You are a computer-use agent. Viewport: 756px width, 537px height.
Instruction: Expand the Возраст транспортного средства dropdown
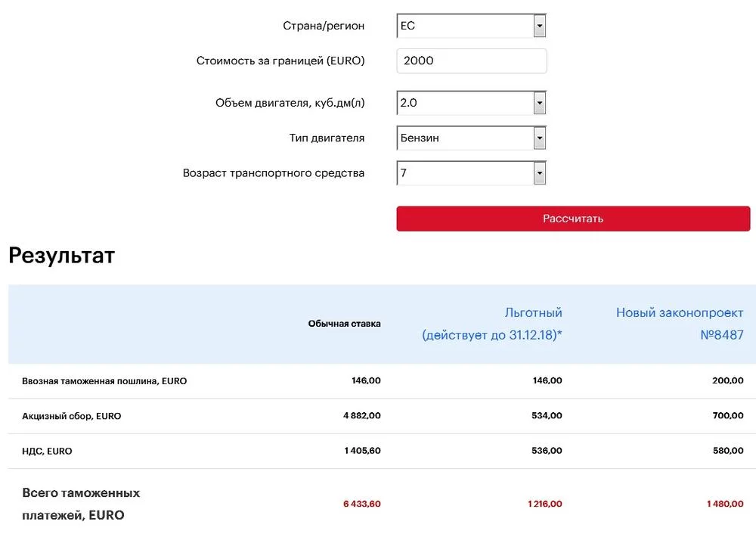(471, 173)
